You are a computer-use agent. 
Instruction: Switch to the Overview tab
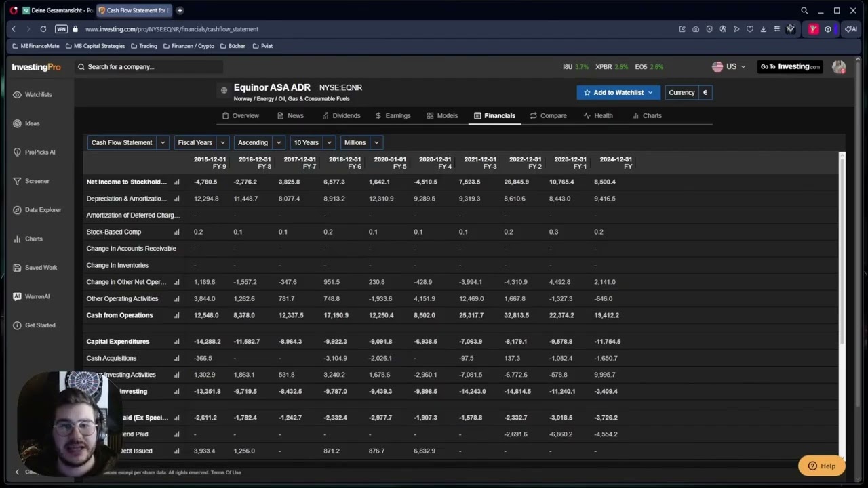[241, 116]
